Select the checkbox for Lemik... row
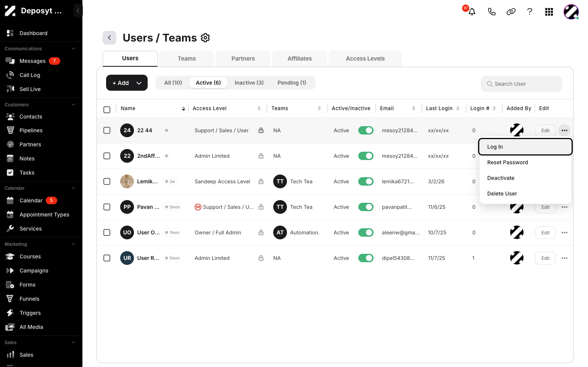588x367 pixels. click(x=107, y=181)
